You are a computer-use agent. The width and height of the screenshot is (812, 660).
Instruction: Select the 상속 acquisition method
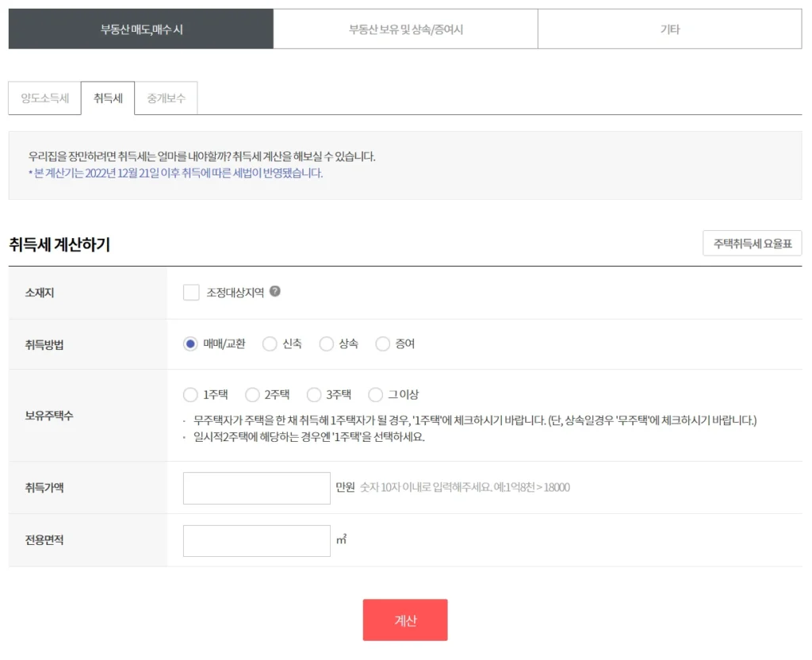pos(326,343)
